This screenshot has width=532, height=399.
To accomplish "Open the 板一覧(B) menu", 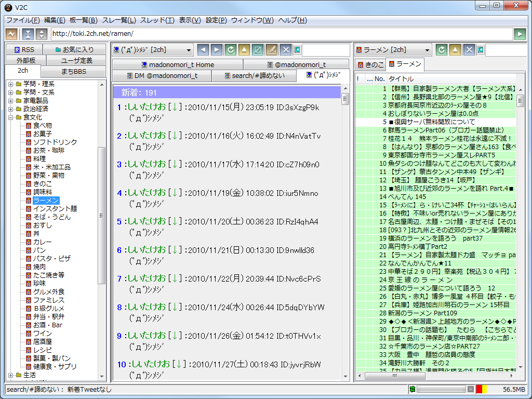I will [84, 20].
